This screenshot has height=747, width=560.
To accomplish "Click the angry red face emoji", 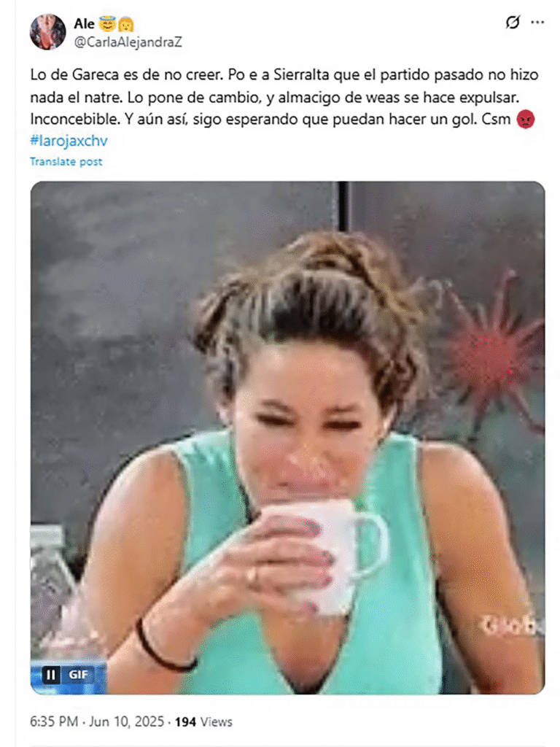I will pyautogui.click(x=526, y=119).
